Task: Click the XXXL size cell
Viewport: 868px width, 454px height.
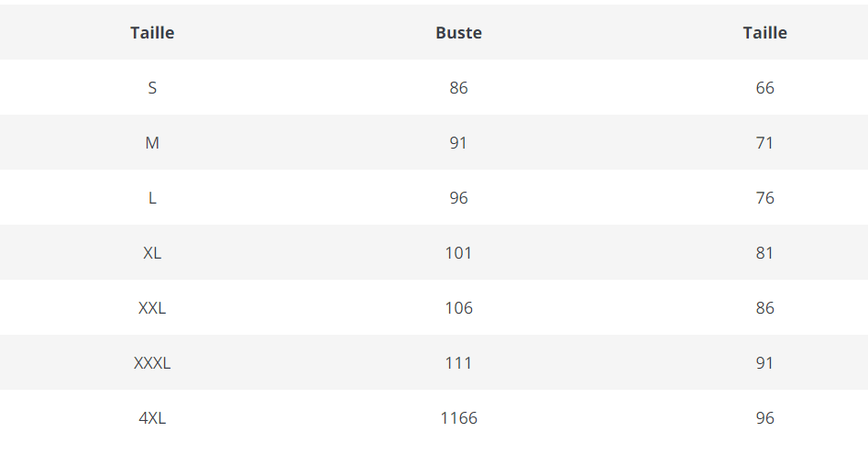Action: [152, 363]
